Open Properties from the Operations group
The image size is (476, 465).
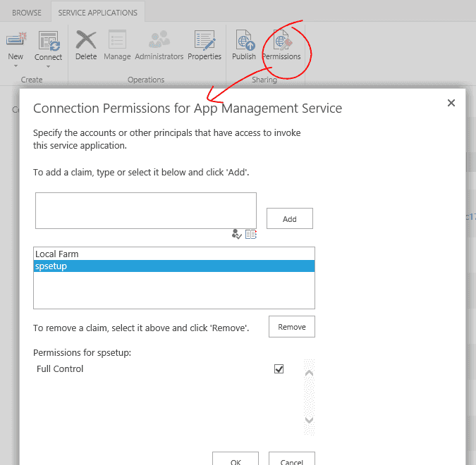(x=205, y=41)
